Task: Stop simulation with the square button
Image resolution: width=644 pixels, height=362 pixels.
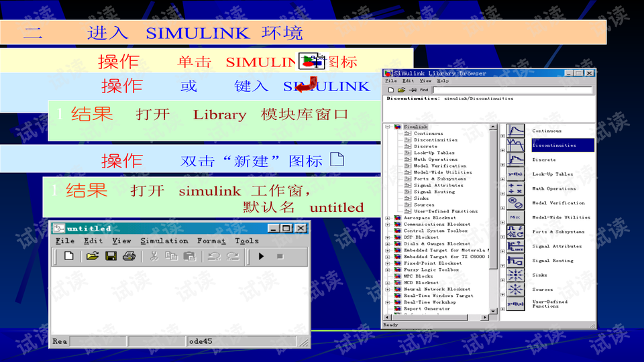Action: point(280,257)
